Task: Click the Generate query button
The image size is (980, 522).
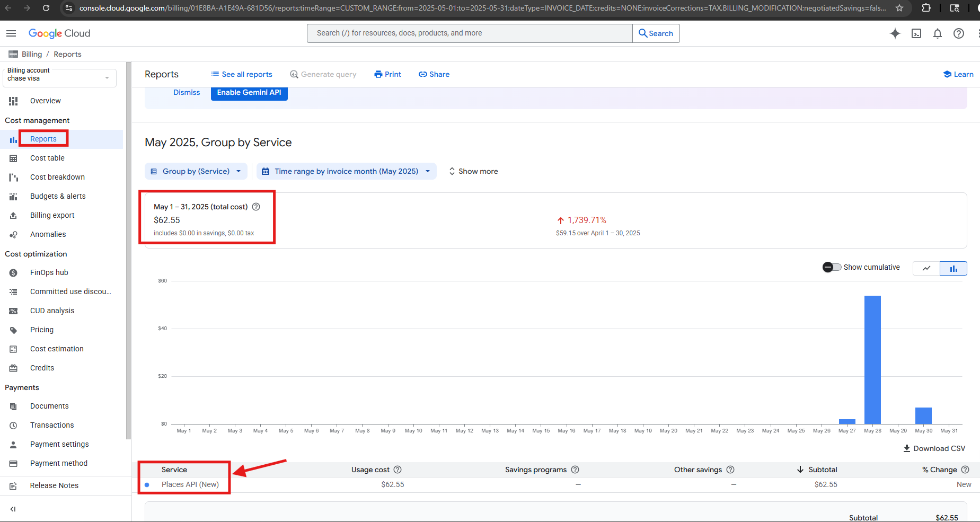Action: 323,74
